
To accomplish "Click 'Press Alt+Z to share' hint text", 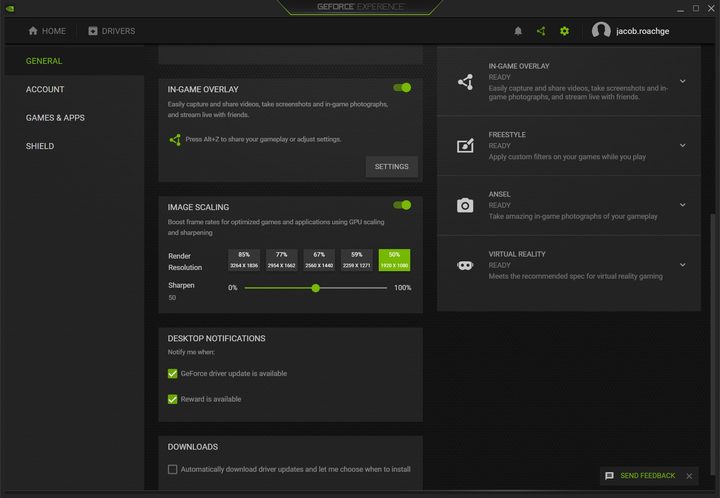I will click(263, 140).
